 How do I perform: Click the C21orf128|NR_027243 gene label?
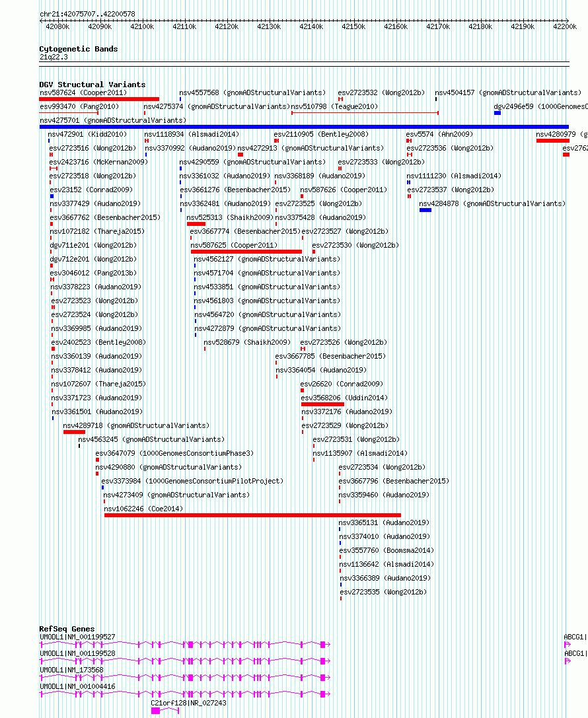tap(188, 702)
